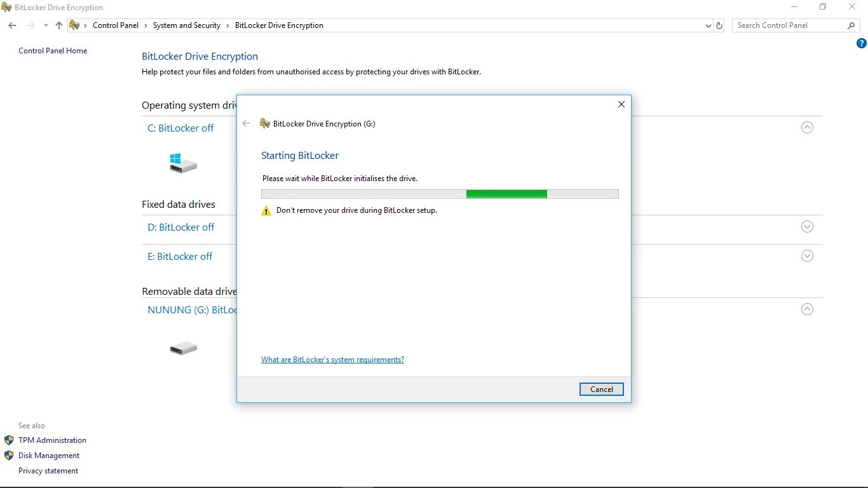Click the Refresh button in the address bar
The image size is (868, 488).
coord(719,25)
